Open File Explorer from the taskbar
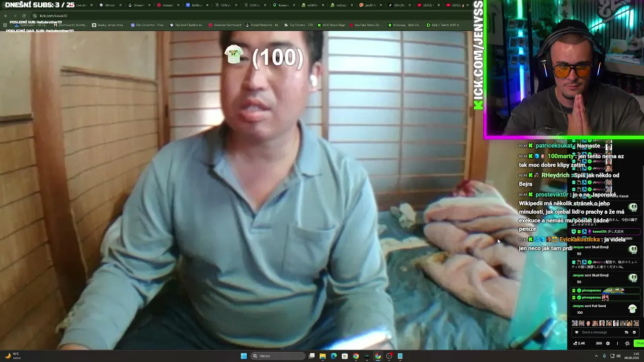 click(x=323, y=356)
